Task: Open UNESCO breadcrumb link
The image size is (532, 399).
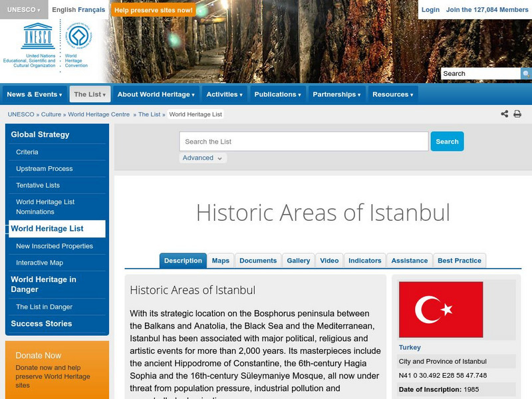Action: click(21, 114)
